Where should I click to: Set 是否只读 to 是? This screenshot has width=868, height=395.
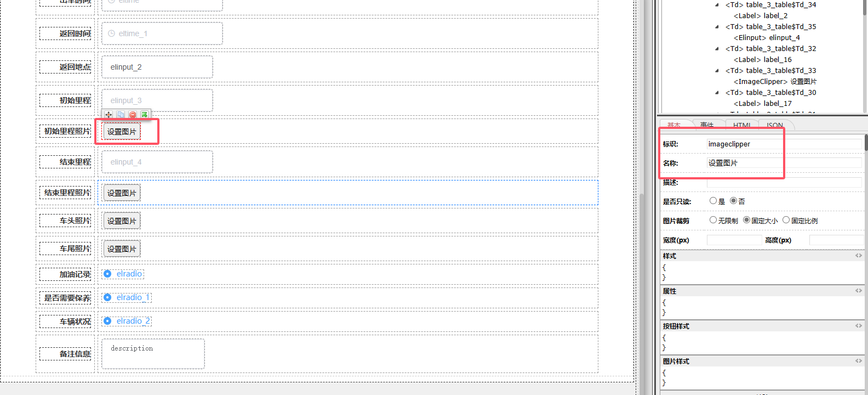713,201
